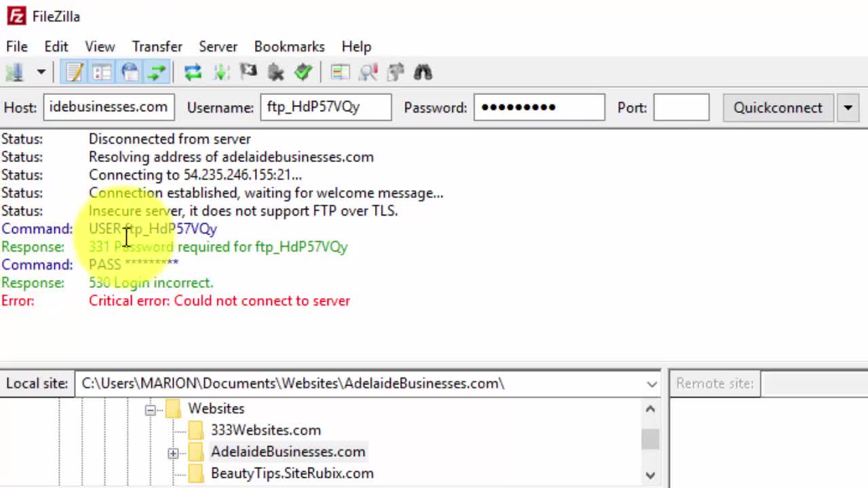Cancel the current operation

248,72
